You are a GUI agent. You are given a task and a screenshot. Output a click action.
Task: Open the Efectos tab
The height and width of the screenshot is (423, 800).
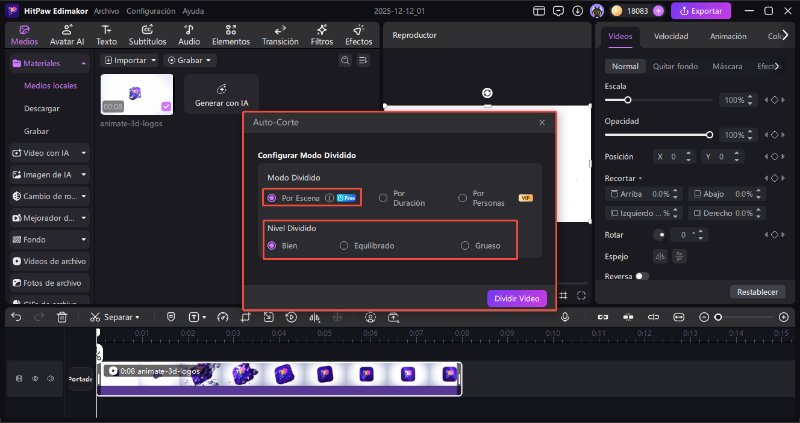359,35
